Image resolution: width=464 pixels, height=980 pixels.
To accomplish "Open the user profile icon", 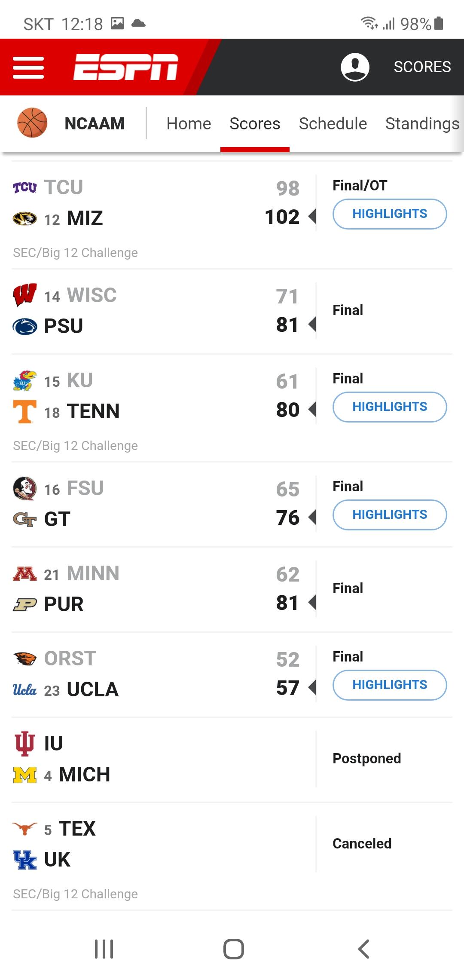I will (355, 67).
